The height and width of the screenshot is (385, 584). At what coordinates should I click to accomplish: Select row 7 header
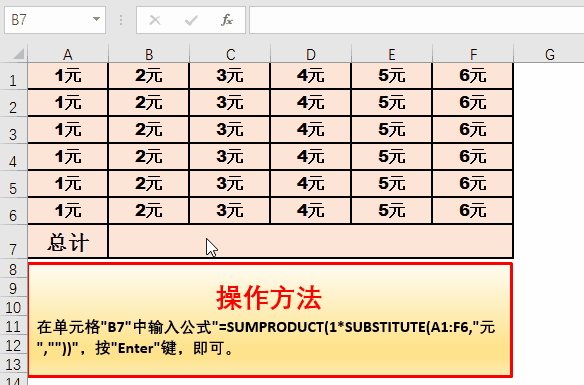click(13, 242)
